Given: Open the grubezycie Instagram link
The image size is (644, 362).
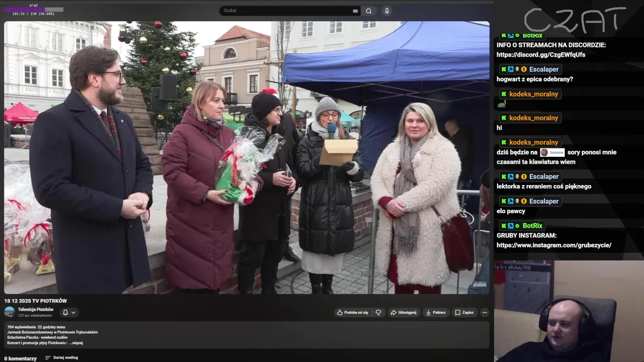Looking at the screenshot, I should (x=554, y=245).
